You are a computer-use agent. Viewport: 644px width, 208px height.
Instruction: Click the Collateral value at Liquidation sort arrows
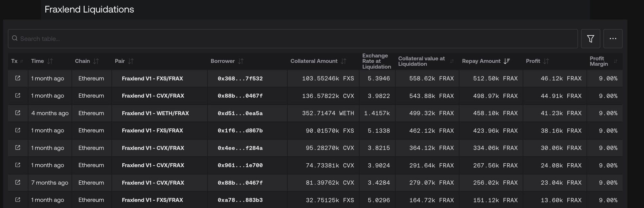coord(451,61)
